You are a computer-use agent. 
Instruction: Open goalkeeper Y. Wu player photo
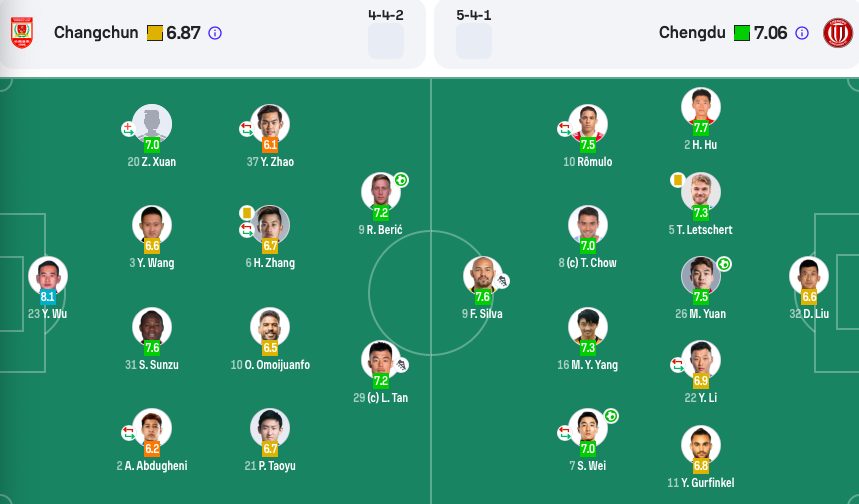48,276
